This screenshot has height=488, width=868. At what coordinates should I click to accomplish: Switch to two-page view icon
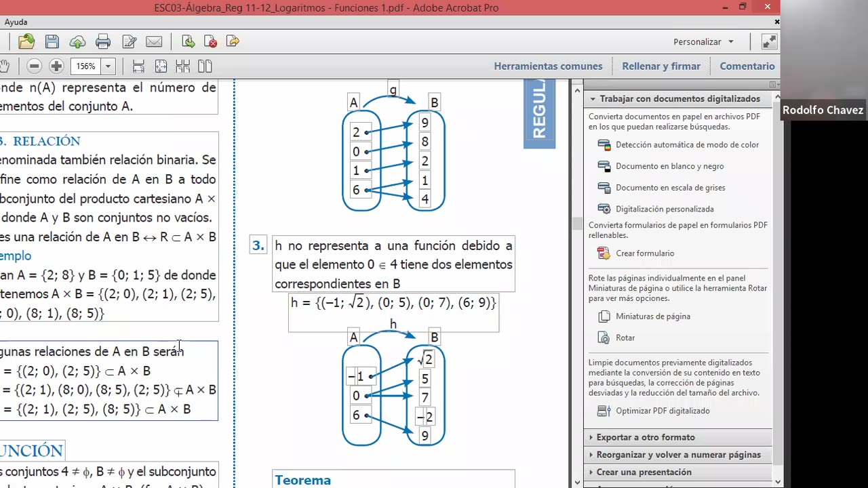(x=205, y=66)
